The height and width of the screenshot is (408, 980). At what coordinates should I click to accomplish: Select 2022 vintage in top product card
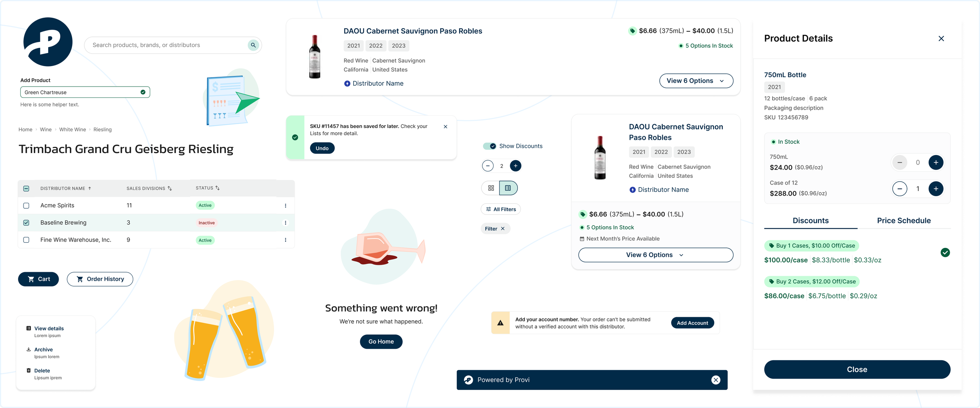click(376, 46)
